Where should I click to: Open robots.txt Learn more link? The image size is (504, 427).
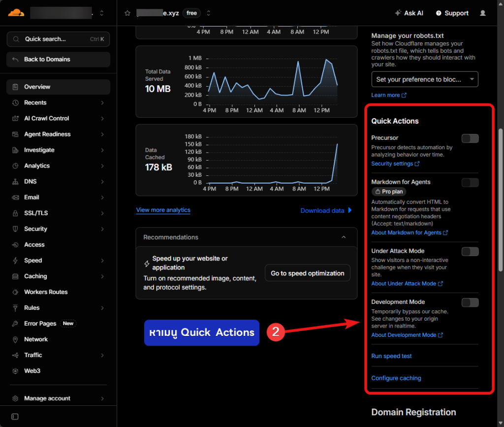tap(389, 95)
